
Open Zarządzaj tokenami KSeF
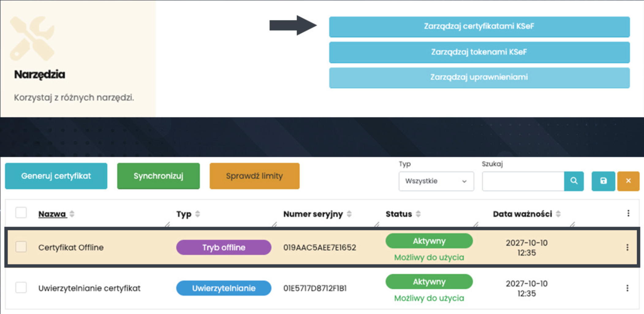tap(479, 52)
